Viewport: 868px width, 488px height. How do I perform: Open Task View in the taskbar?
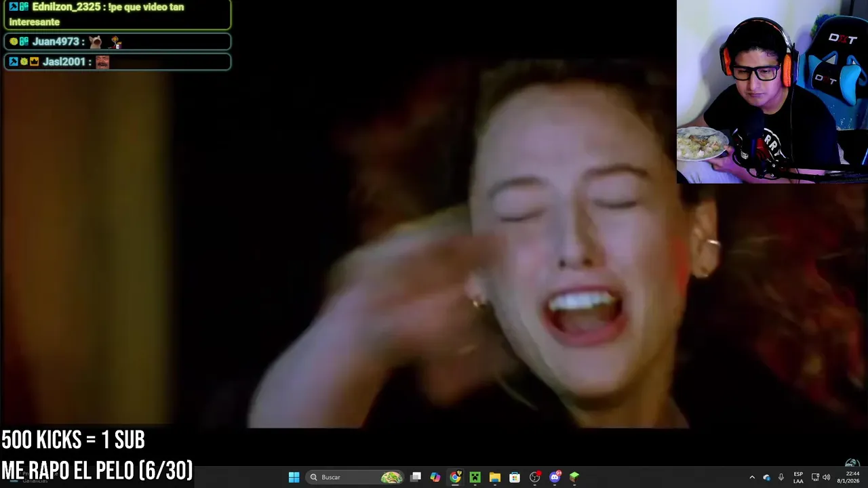point(416,477)
